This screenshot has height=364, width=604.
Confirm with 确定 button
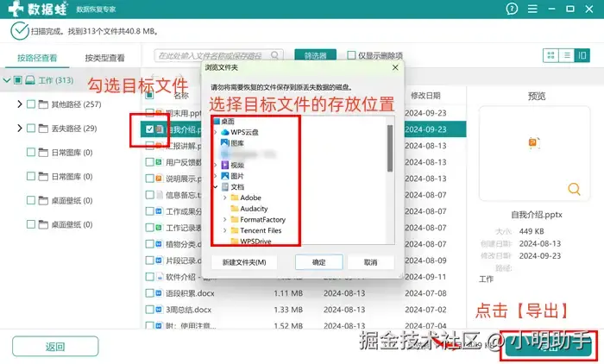(319, 262)
